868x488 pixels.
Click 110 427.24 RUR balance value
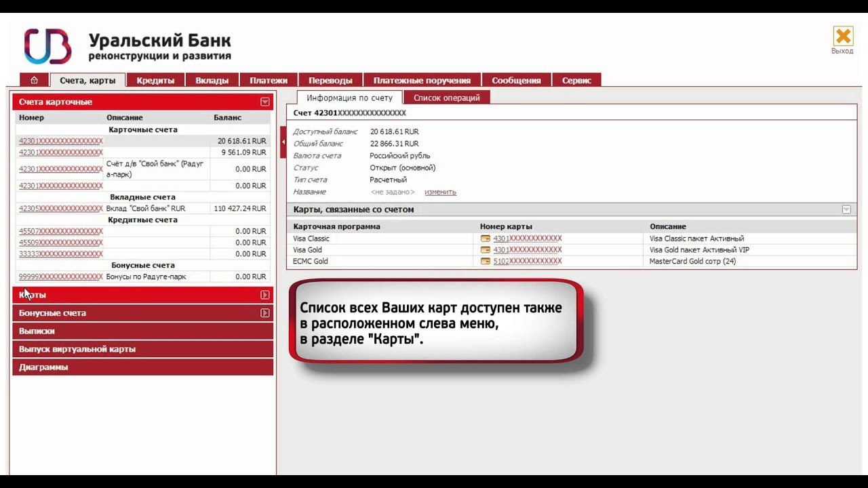pyautogui.click(x=240, y=209)
